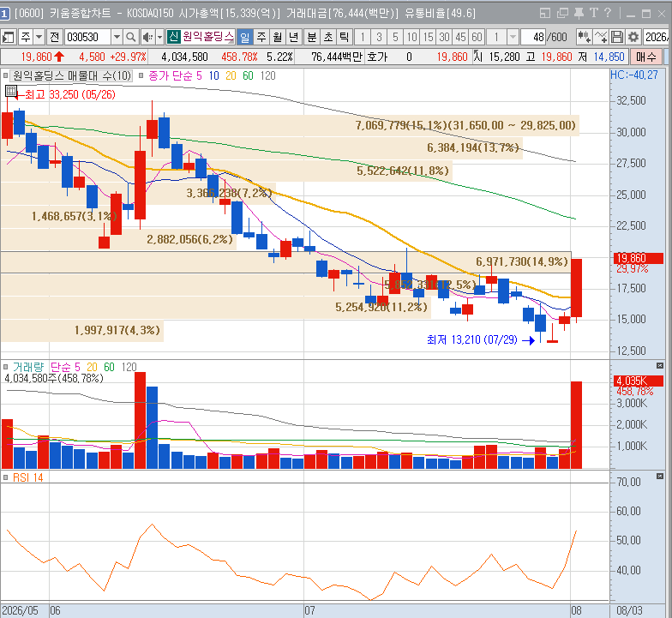Choose the 10 interval button
Image resolution: width=672 pixels, height=618 pixels.
pyautogui.click(x=411, y=38)
